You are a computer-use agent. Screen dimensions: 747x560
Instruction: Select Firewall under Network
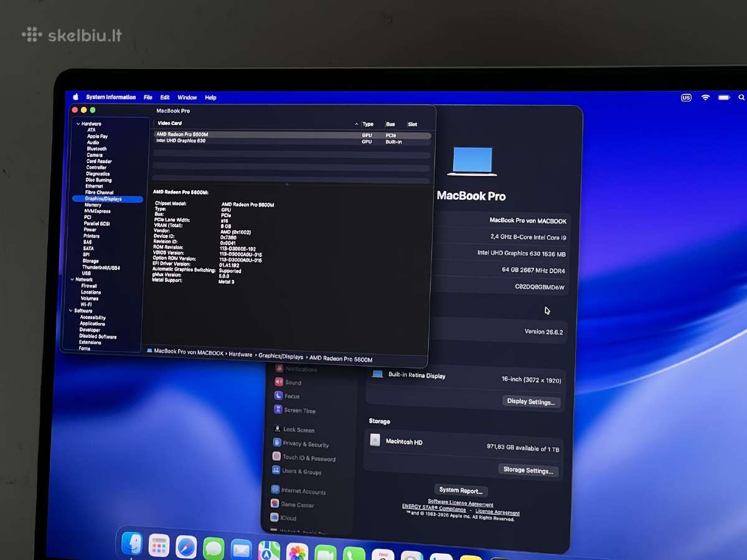[x=89, y=286]
